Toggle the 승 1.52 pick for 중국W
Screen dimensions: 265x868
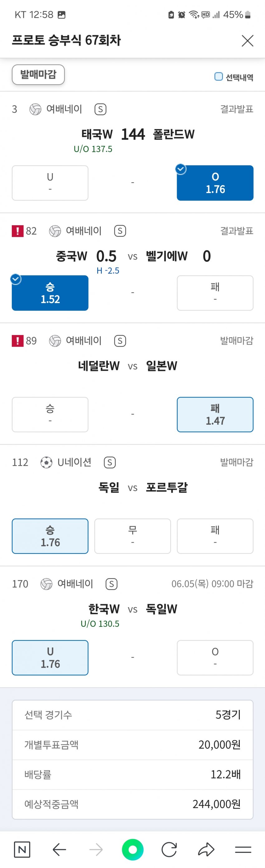click(50, 293)
